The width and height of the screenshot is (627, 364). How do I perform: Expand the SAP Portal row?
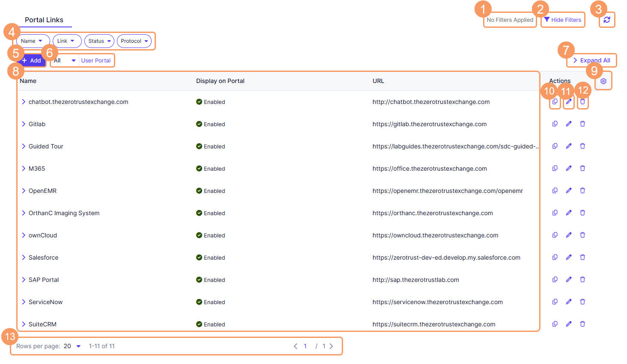[24, 280]
